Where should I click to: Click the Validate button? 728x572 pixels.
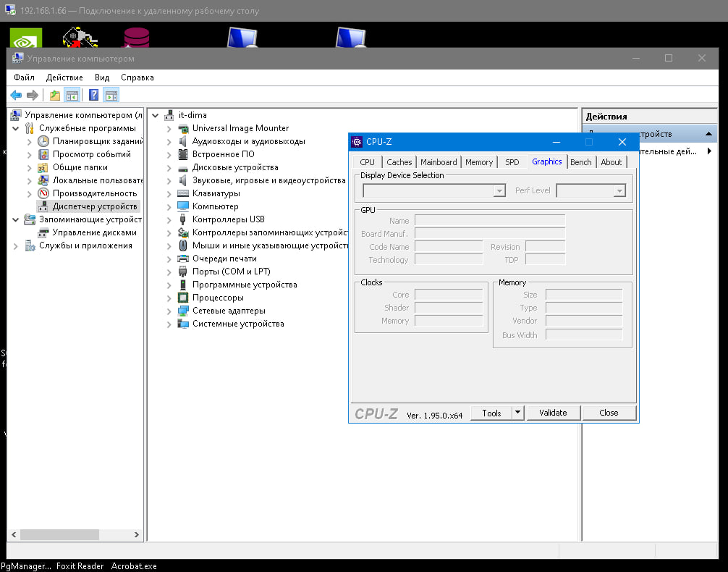pos(553,413)
